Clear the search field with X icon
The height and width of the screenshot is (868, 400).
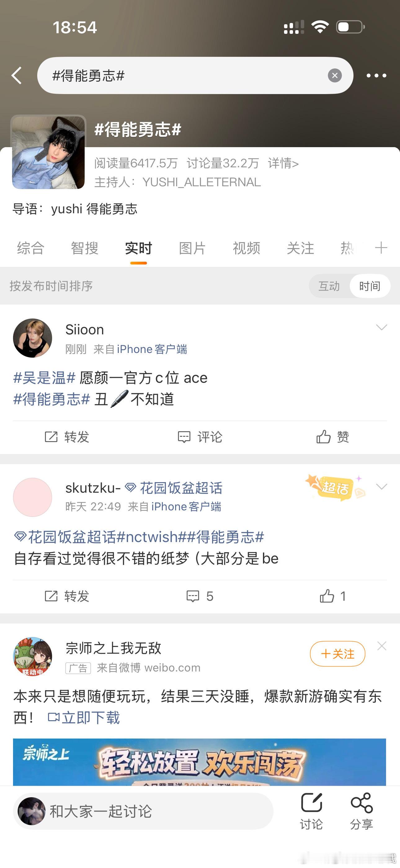click(x=335, y=75)
